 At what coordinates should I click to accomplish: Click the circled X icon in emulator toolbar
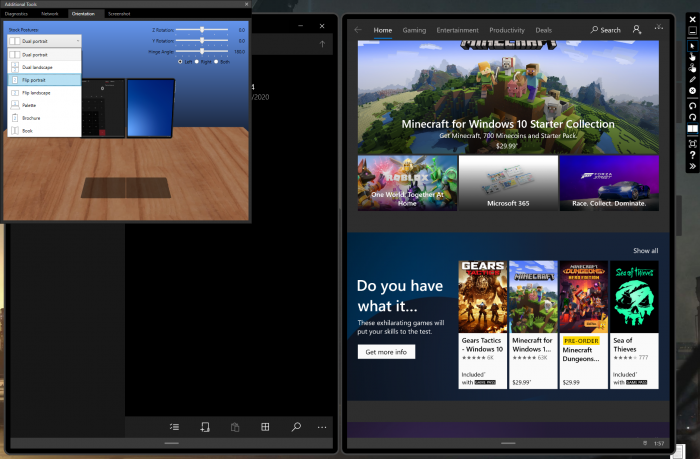click(692, 91)
